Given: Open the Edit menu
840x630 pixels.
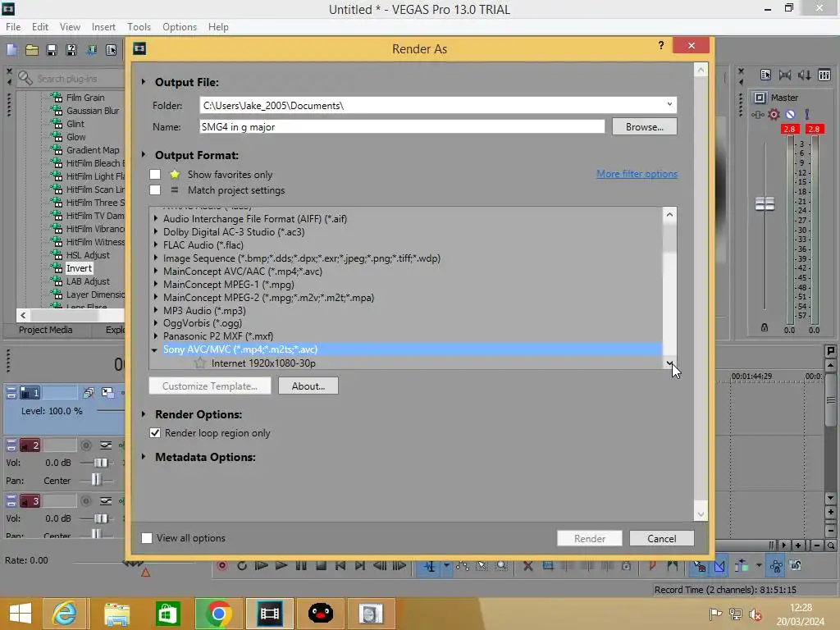Looking at the screenshot, I should coord(40,27).
